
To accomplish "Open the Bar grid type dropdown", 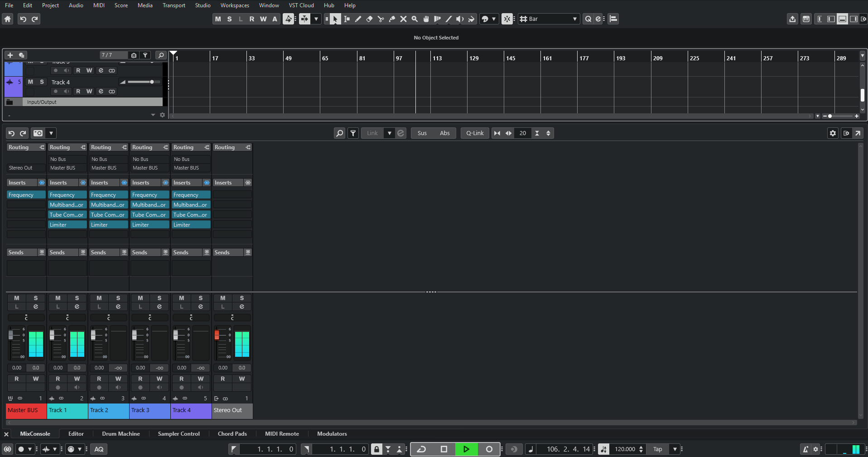I will tap(574, 19).
